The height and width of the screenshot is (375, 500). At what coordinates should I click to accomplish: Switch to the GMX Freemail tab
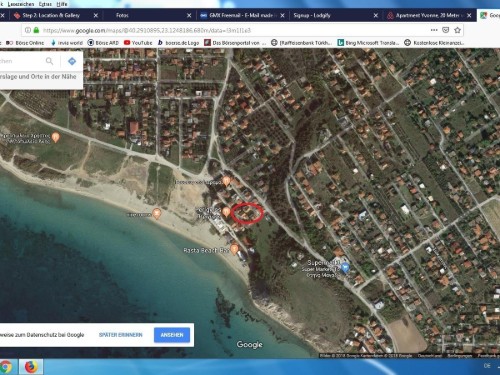(239, 15)
